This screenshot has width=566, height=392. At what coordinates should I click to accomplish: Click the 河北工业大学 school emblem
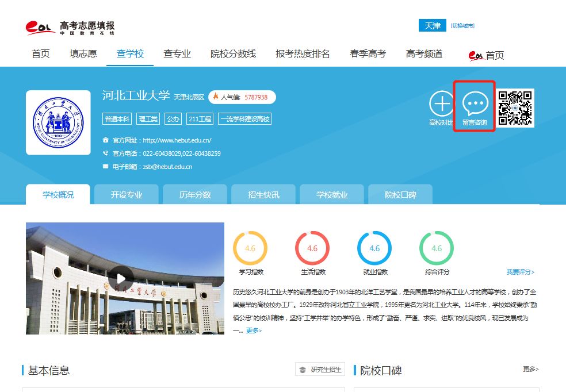58,122
